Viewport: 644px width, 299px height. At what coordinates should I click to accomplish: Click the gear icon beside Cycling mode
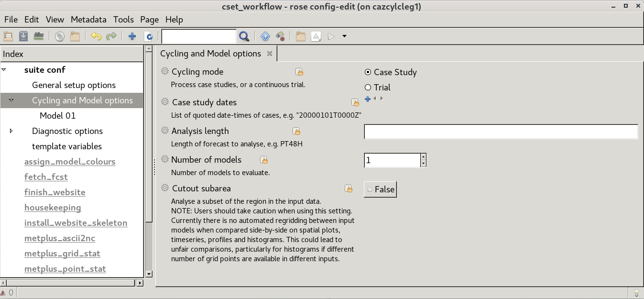tap(165, 71)
